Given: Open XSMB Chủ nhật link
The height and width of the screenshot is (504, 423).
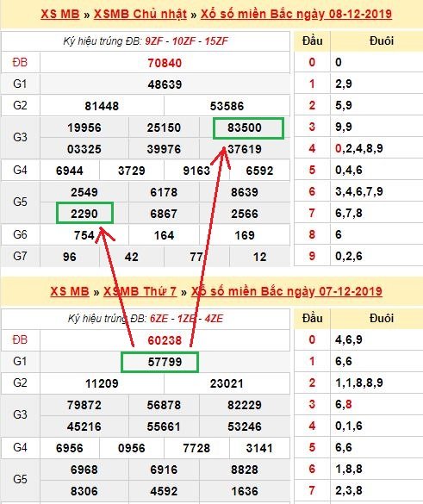Looking at the screenshot, I should click(x=140, y=14).
